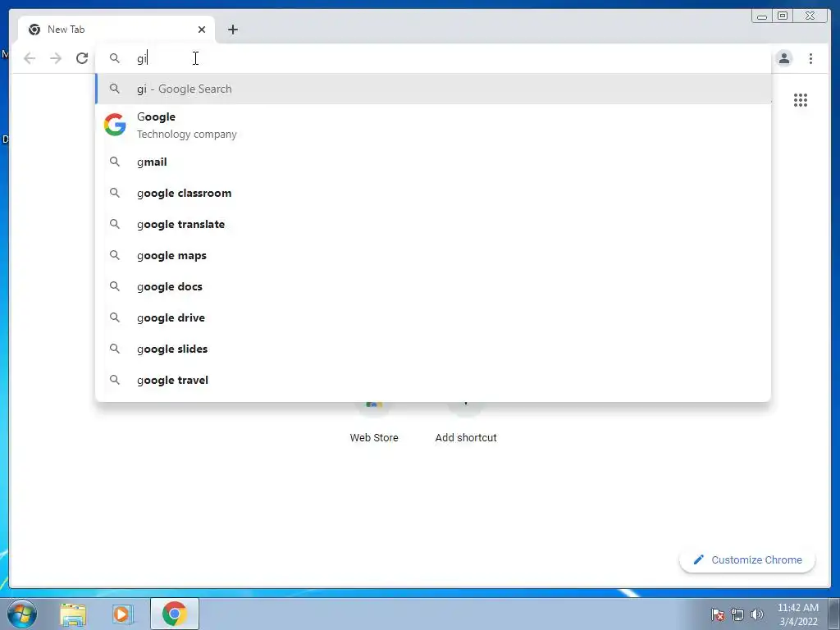
Task: Open Chrome three-dot menu
Action: pyautogui.click(x=810, y=58)
